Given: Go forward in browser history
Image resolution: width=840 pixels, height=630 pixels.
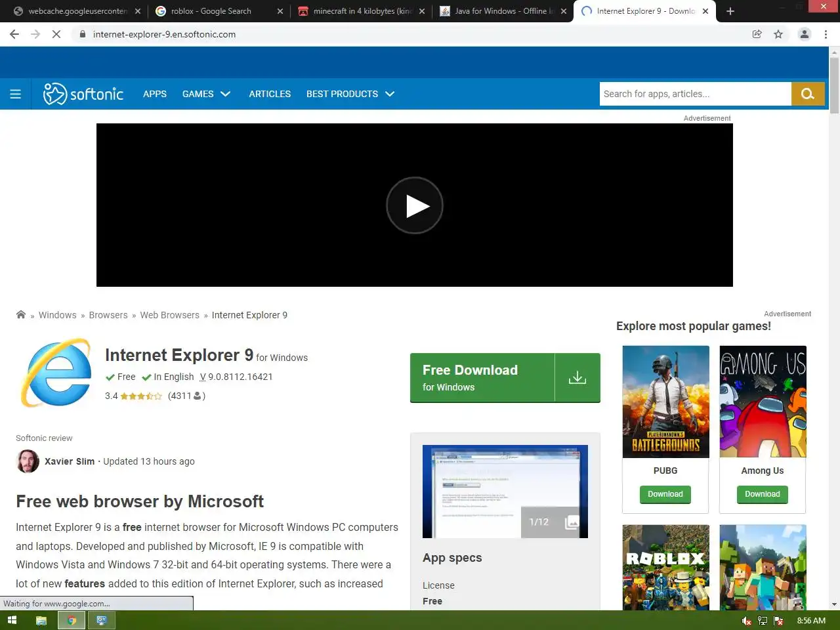Looking at the screenshot, I should (35, 34).
